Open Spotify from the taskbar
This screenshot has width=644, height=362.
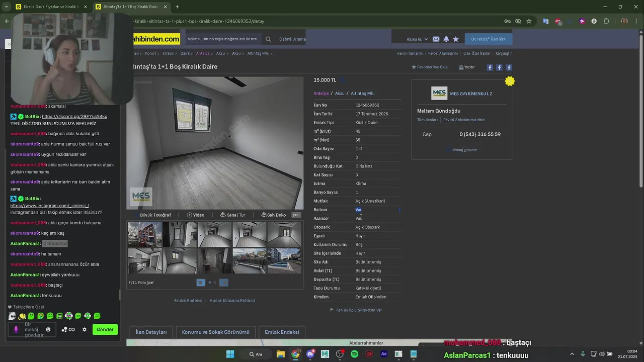click(355, 354)
